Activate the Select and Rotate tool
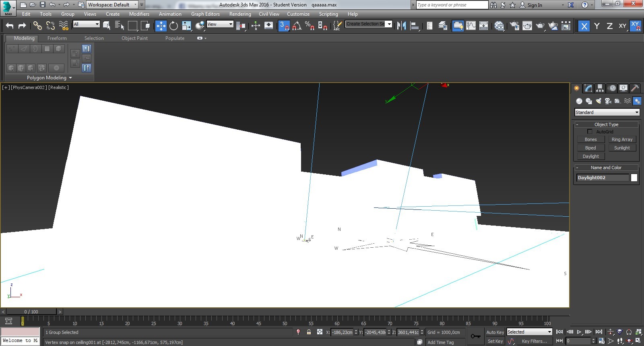The height and width of the screenshot is (346, 644). click(x=173, y=26)
